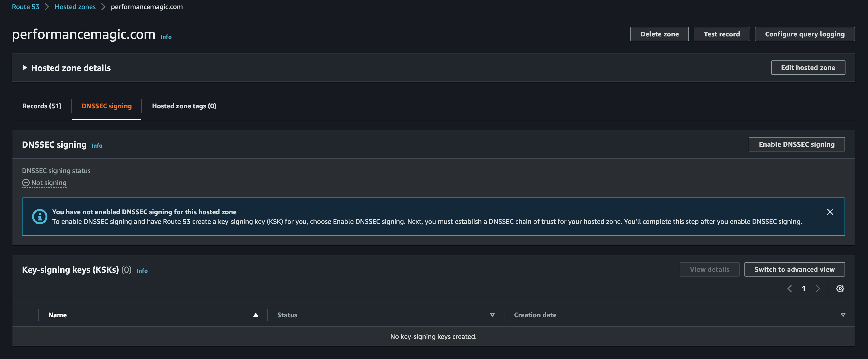This screenshot has height=359, width=868.
Task: Go to previous page of KSKs
Action: click(789, 289)
